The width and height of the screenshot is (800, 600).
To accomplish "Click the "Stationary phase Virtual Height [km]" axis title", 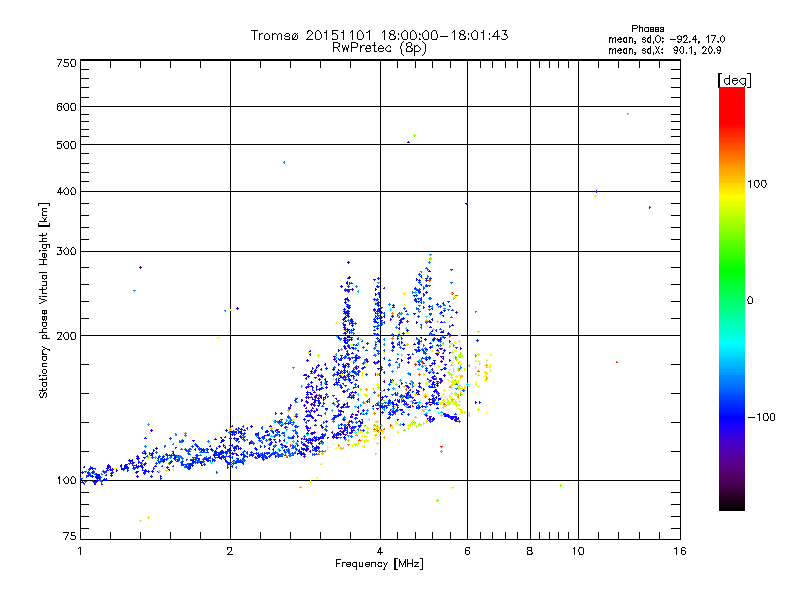I will point(44,301).
